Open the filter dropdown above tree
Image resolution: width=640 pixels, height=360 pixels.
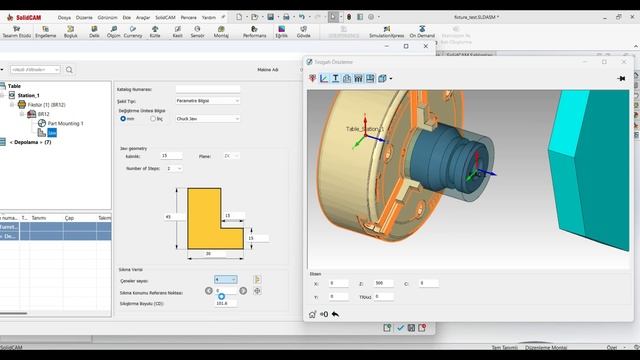(35, 70)
